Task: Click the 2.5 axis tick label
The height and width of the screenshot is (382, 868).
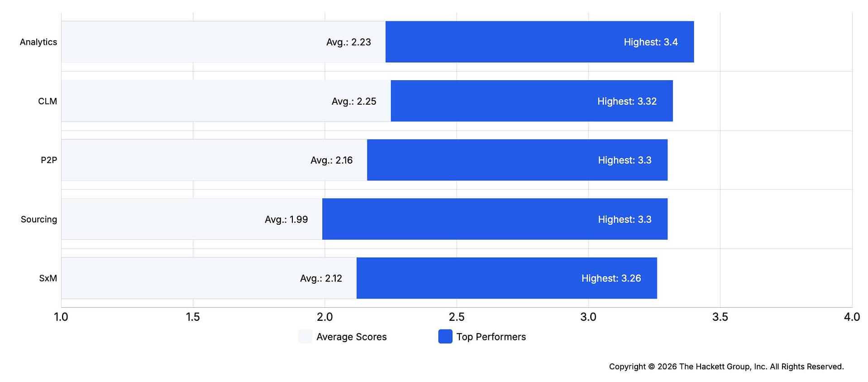Action: tap(457, 317)
